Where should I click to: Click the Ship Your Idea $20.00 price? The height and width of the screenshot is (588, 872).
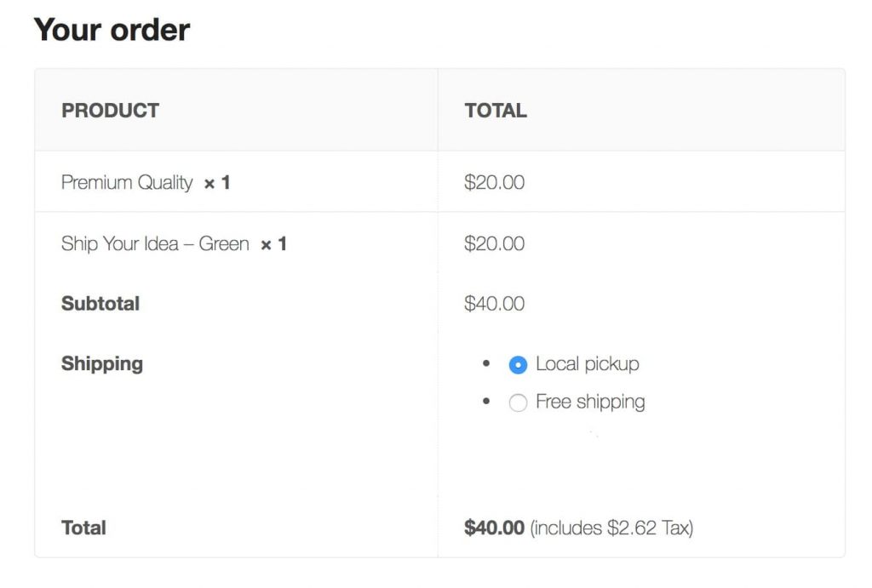(494, 244)
